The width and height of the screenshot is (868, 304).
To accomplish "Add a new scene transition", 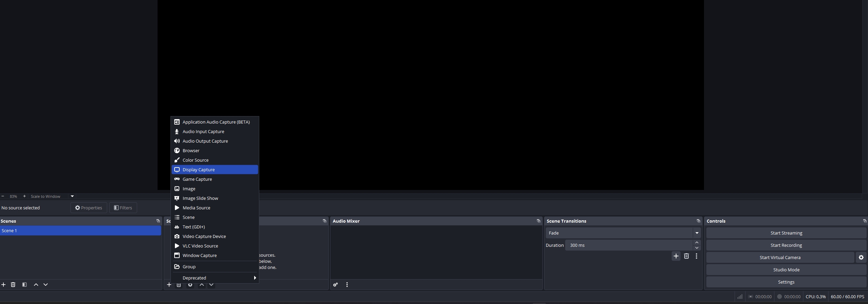I will pyautogui.click(x=676, y=256).
